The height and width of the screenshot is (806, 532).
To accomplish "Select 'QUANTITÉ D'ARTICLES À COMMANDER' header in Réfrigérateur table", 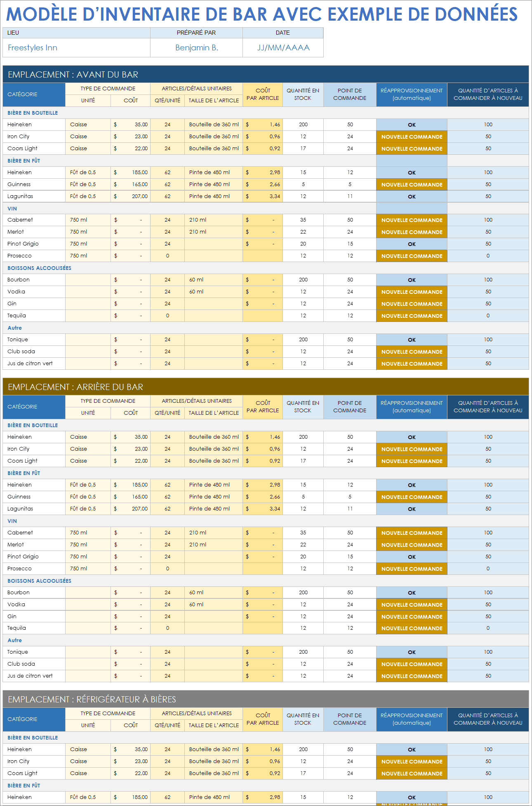I will point(488,719).
